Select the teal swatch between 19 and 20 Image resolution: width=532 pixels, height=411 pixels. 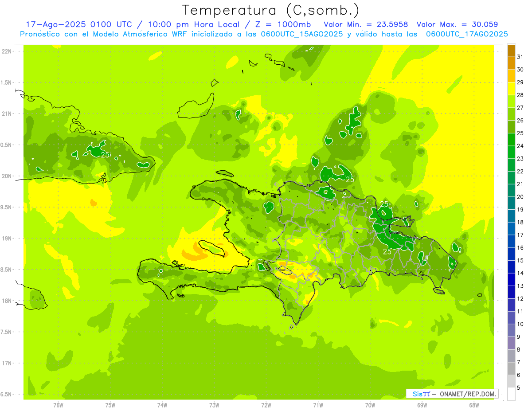pyautogui.click(x=511, y=203)
